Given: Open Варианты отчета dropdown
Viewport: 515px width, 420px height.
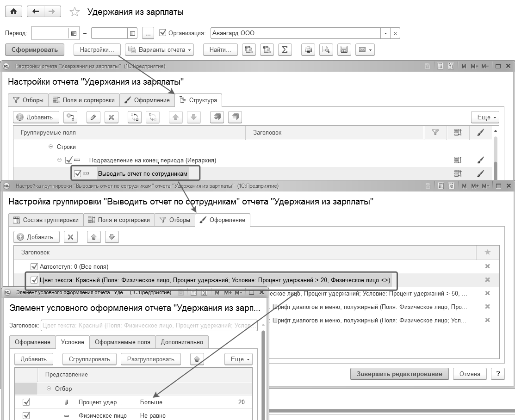Looking at the screenshot, I should (x=159, y=49).
